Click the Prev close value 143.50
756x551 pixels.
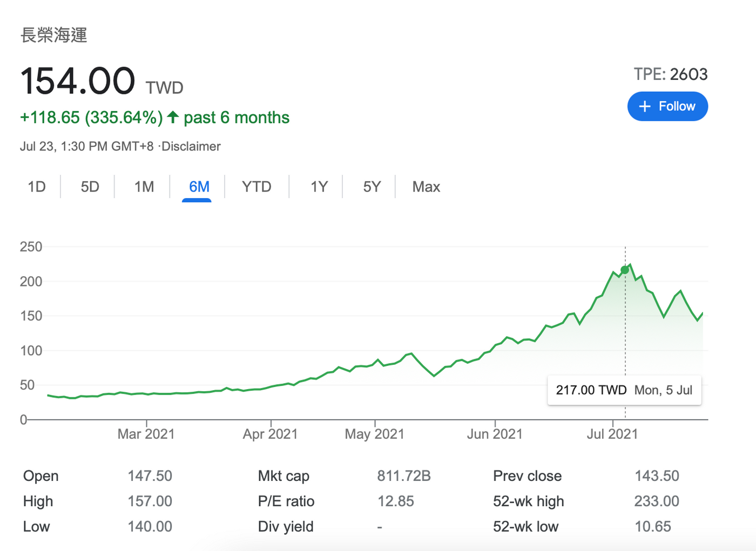pyautogui.click(x=657, y=476)
